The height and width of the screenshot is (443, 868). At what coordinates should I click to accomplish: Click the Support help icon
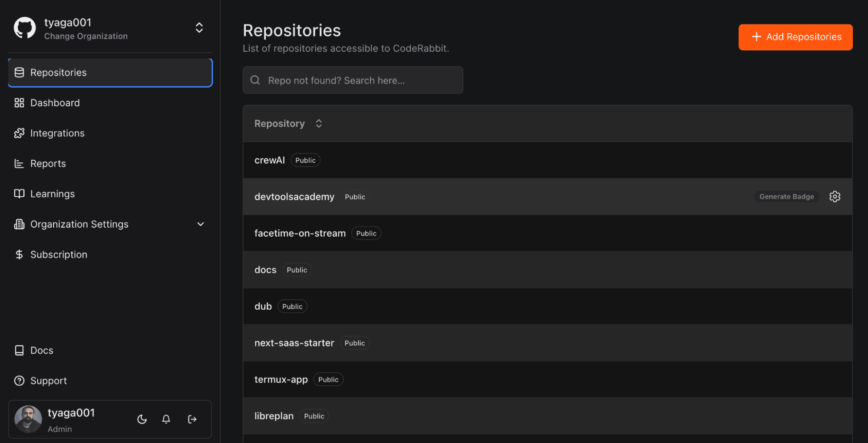click(19, 381)
